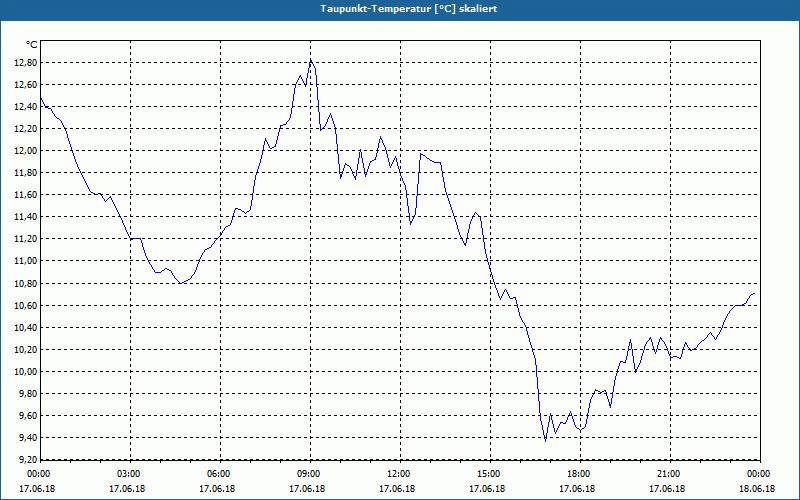
Task: Select the 9,40 y-axis value
Action: point(29,437)
